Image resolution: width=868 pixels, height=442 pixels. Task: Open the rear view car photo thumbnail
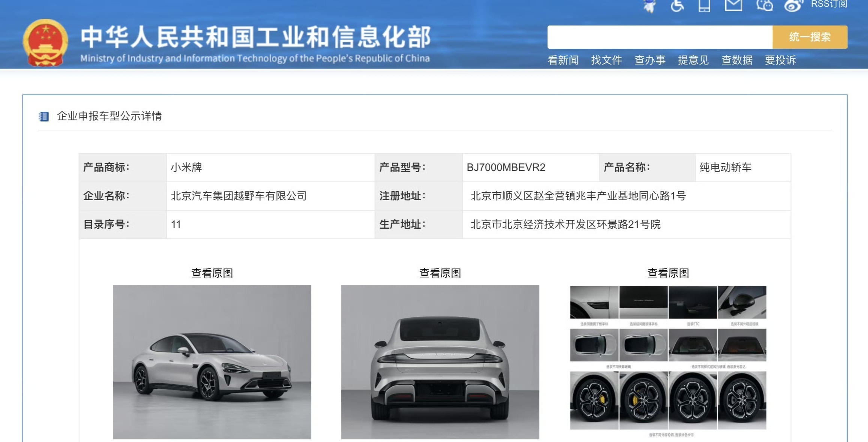tap(440, 362)
